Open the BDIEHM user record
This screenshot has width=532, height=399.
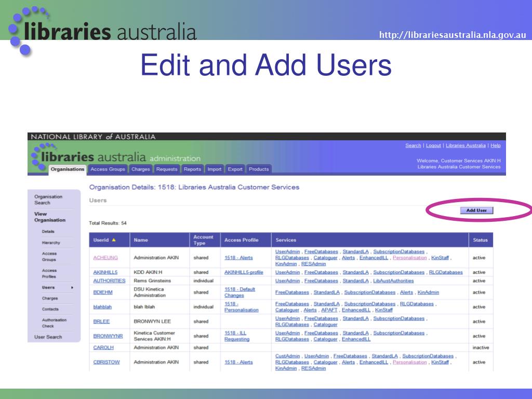tap(103, 292)
